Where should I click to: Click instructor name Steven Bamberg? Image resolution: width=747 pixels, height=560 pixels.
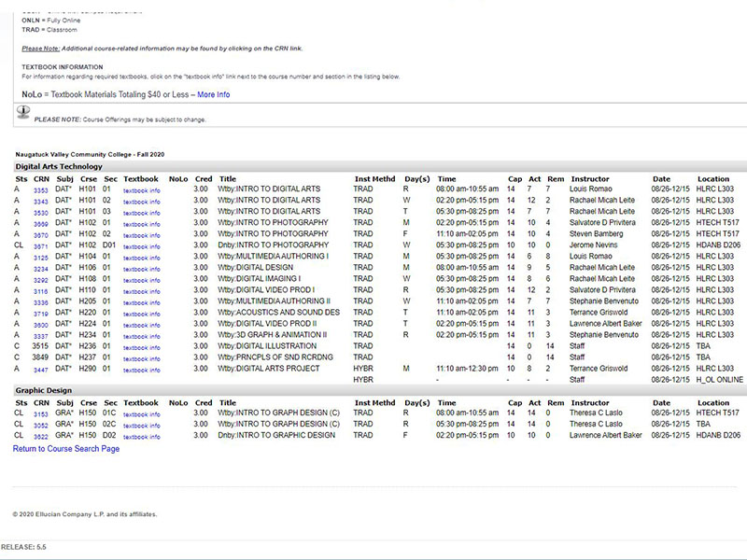[x=596, y=234]
